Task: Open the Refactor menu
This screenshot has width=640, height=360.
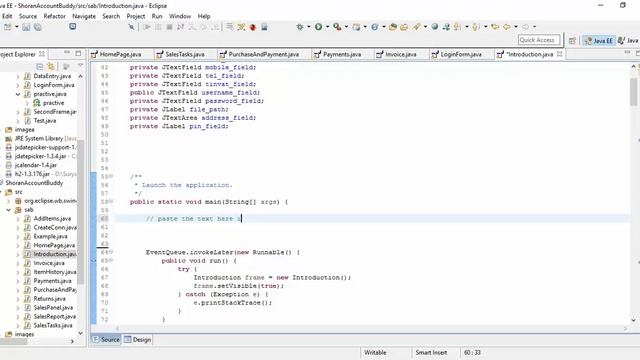Action: click(55, 16)
